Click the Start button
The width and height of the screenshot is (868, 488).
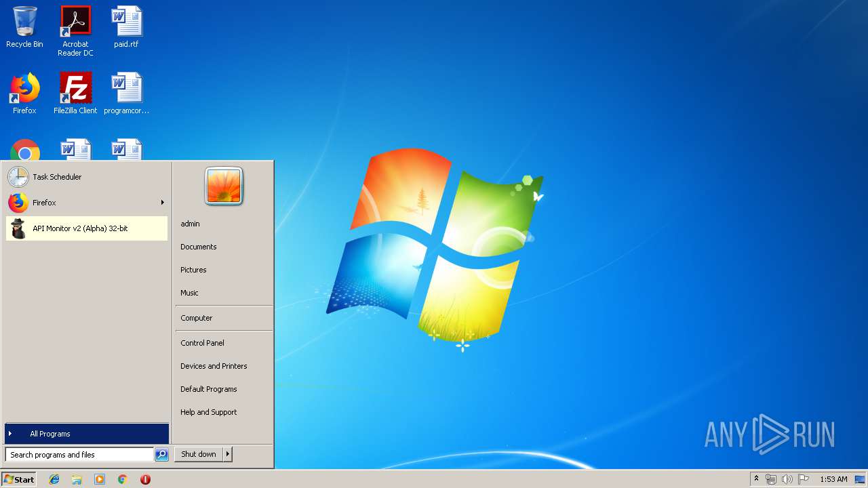(x=19, y=479)
